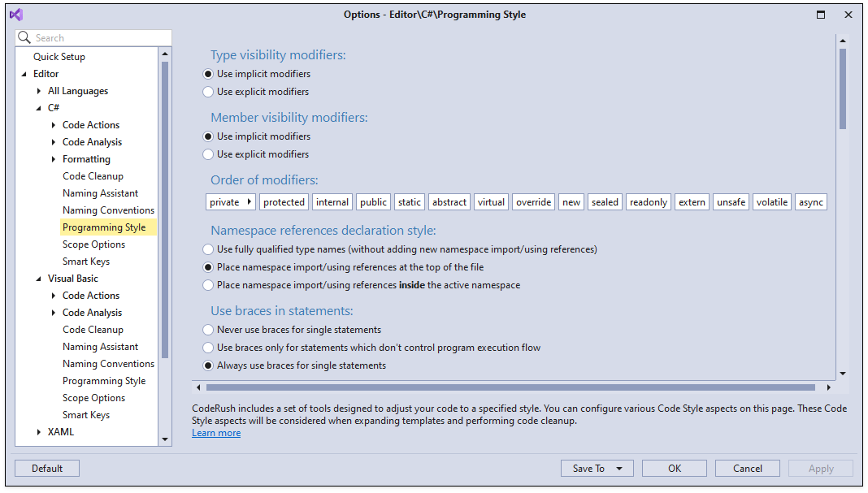The image size is (868, 493).
Task: Expand the XAML node
Action: [37, 431]
